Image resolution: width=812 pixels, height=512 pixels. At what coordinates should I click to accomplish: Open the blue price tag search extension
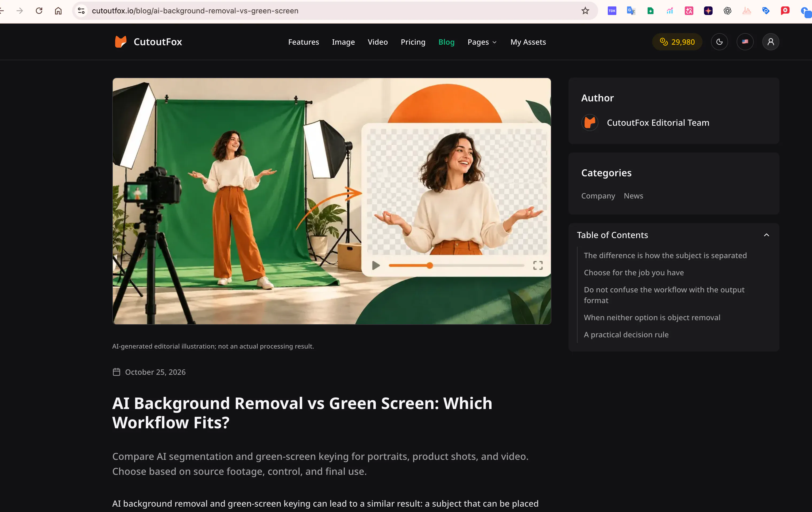pyautogui.click(x=766, y=11)
